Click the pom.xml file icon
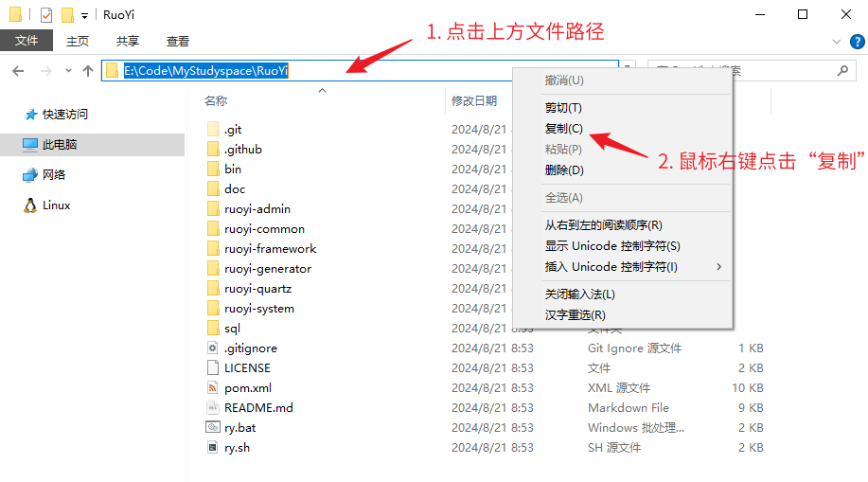 [213, 388]
